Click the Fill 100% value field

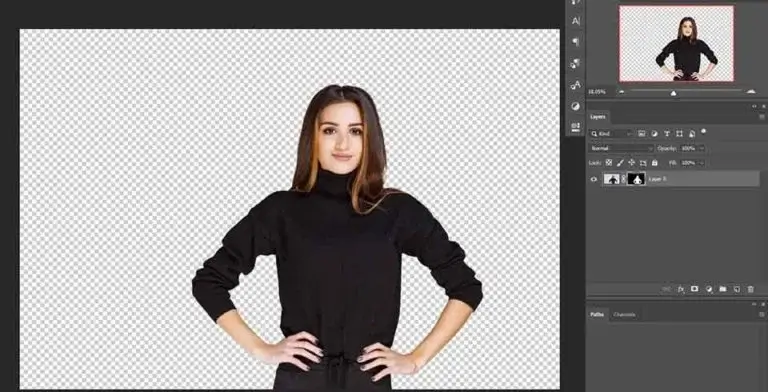coord(688,162)
